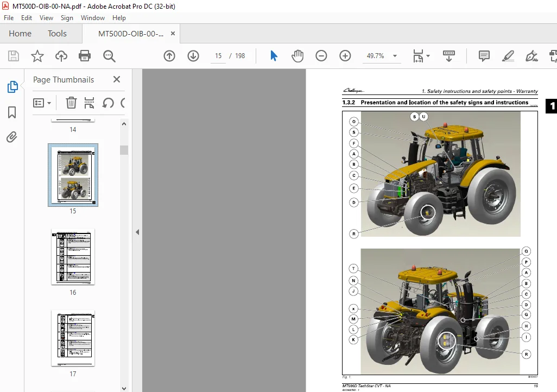Click the fit page width icon
The width and height of the screenshot is (557, 392).
tap(419, 56)
